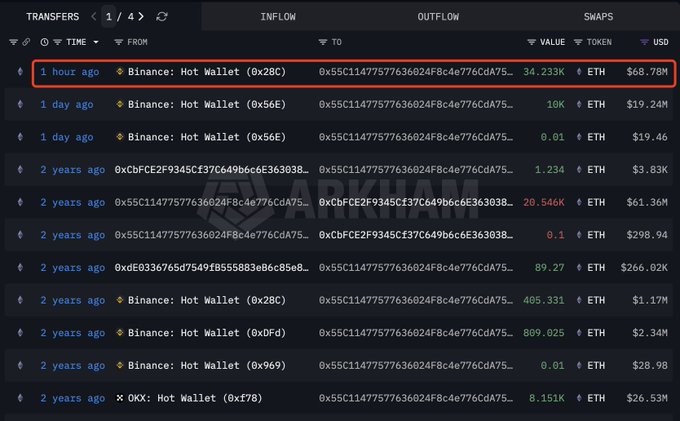Click '2 years ago' timestamp on OKX row
The height and width of the screenshot is (421, 680).
coord(73,398)
